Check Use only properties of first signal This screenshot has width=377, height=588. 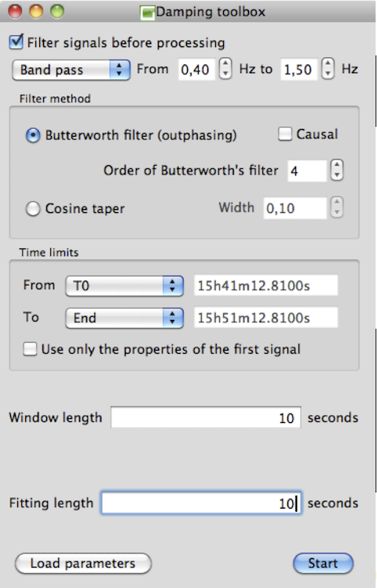coord(30,349)
